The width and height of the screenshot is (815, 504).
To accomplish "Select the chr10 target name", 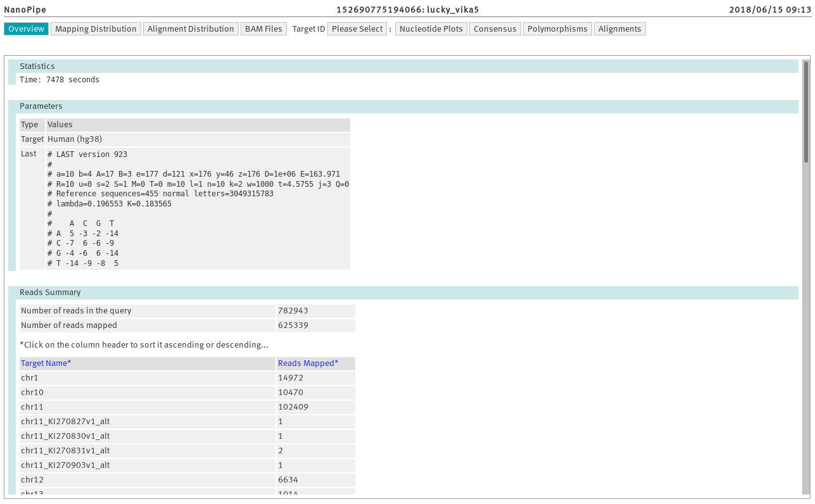I will (x=148, y=393).
